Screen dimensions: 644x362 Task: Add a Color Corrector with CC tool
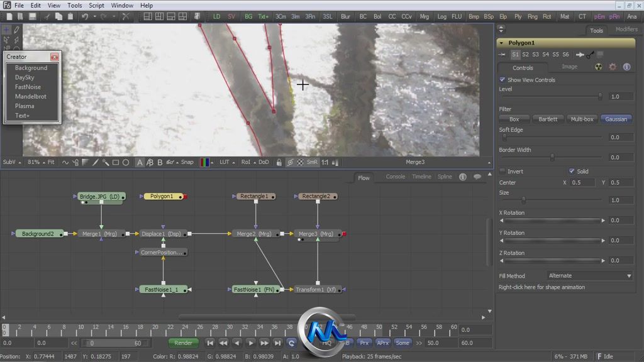(392, 16)
